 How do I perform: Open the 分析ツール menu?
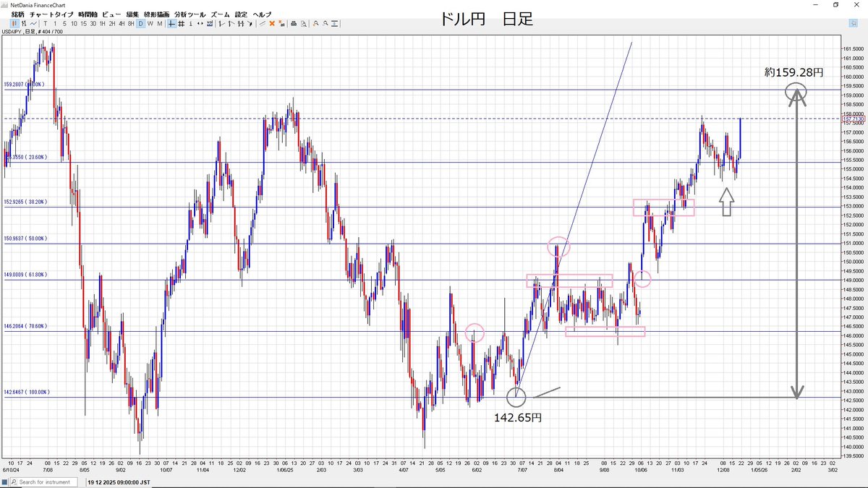click(190, 14)
